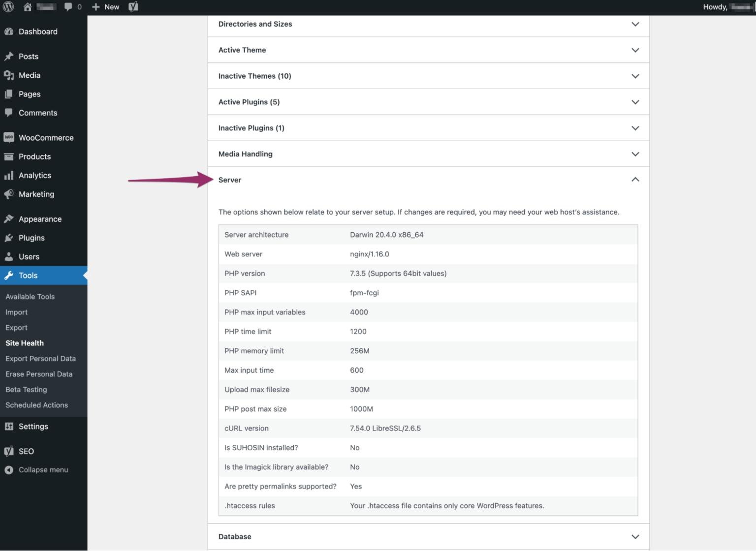Select the PHP version value 7.3.5
Viewport: 756px width, 551px height.
[x=398, y=274]
